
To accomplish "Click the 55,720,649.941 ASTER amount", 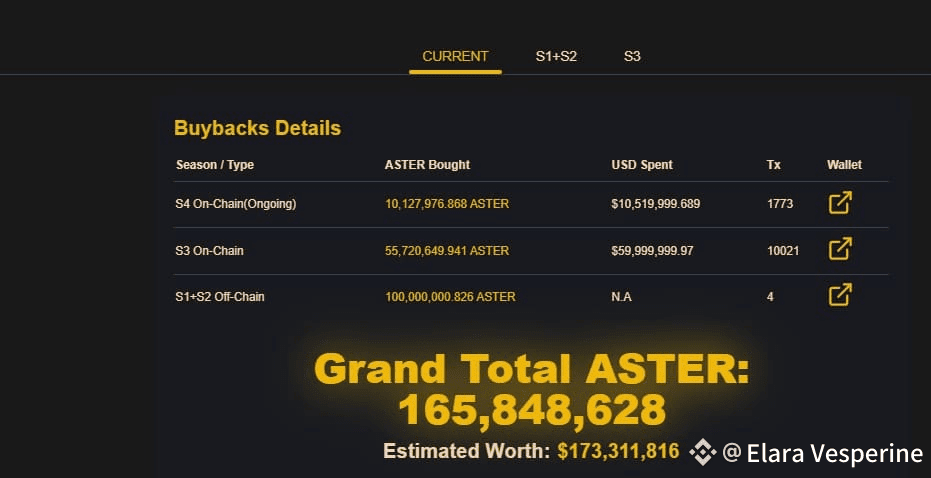I will 447,250.
